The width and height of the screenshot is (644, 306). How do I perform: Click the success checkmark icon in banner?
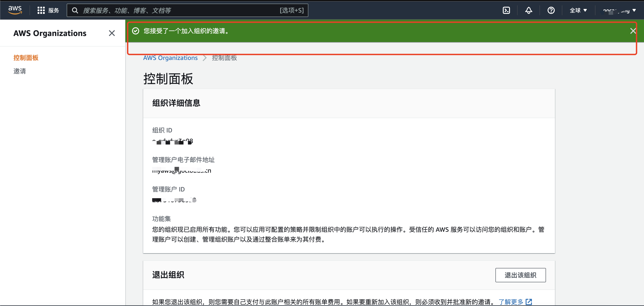136,31
